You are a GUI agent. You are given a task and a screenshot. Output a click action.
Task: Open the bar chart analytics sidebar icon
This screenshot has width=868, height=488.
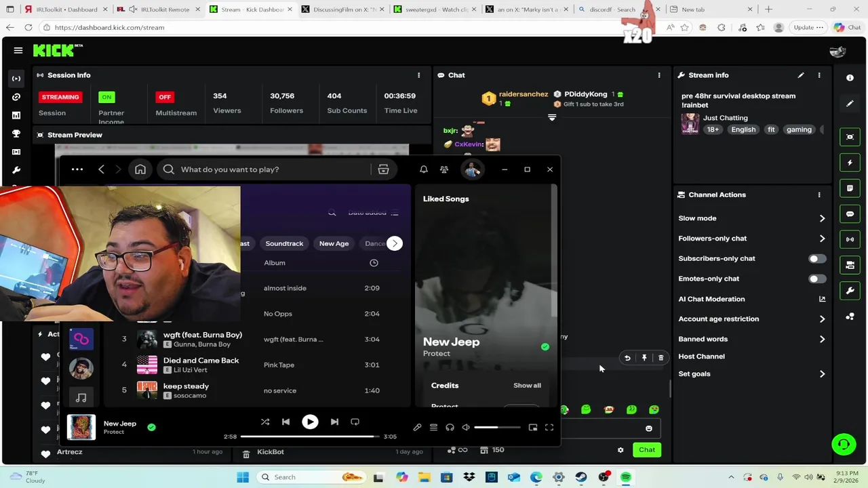point(16,115)
